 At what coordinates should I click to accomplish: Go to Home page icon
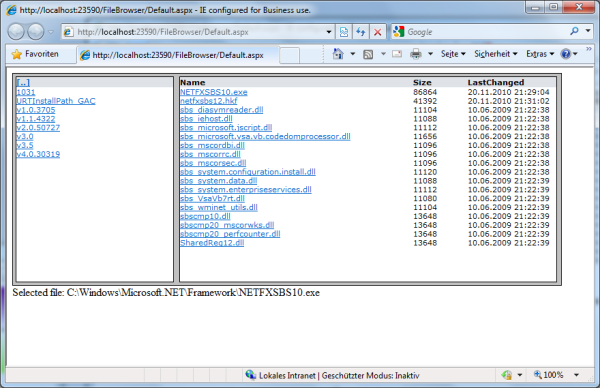coord(338,54)
